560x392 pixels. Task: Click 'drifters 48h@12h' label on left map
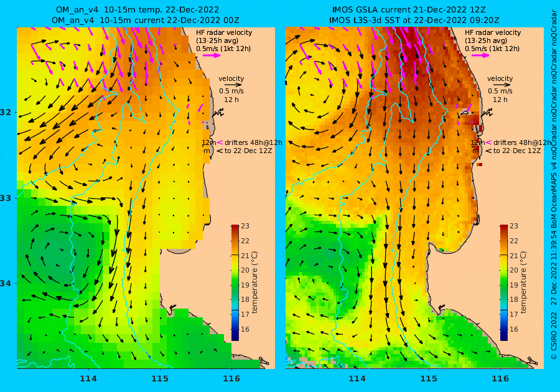pyautogui.click(x=253, y=142)
